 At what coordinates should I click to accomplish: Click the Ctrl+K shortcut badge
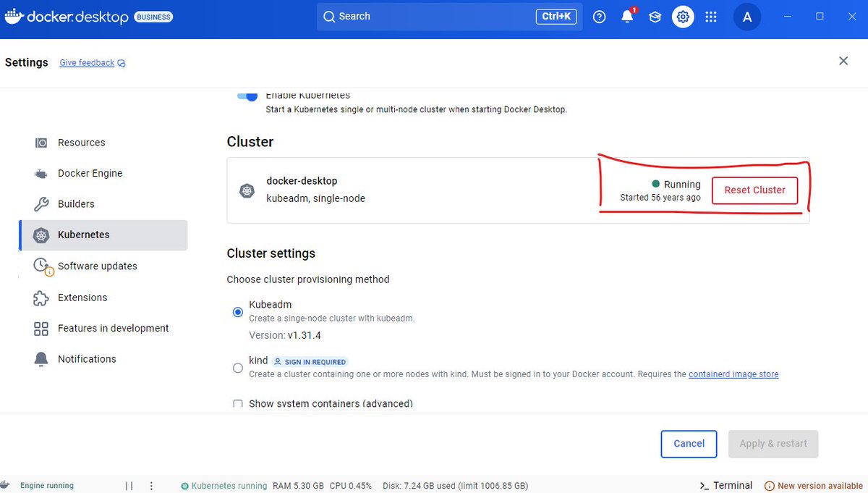pos(556,17)
